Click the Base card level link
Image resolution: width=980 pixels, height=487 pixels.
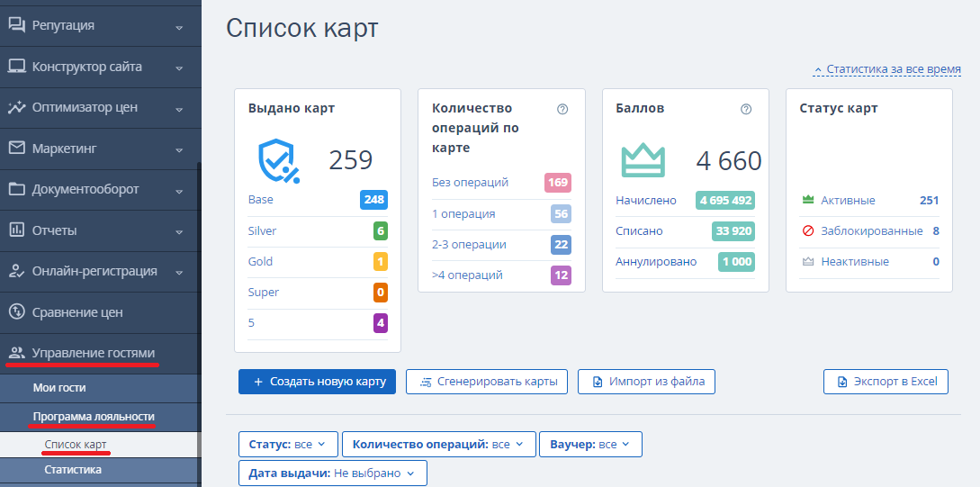[261, 200]
